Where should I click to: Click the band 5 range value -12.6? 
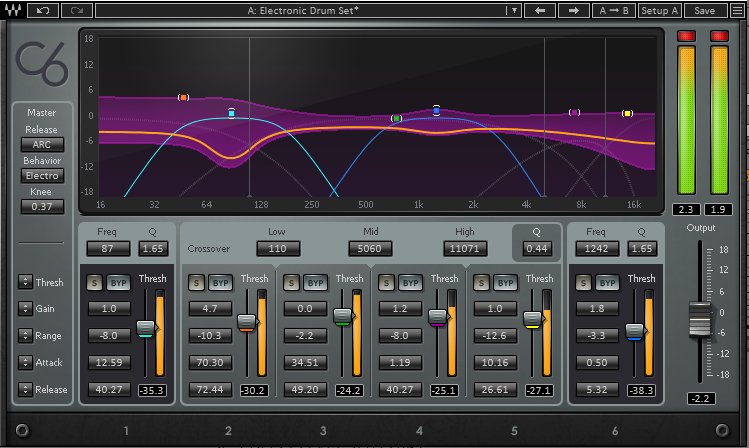[495, 335]
